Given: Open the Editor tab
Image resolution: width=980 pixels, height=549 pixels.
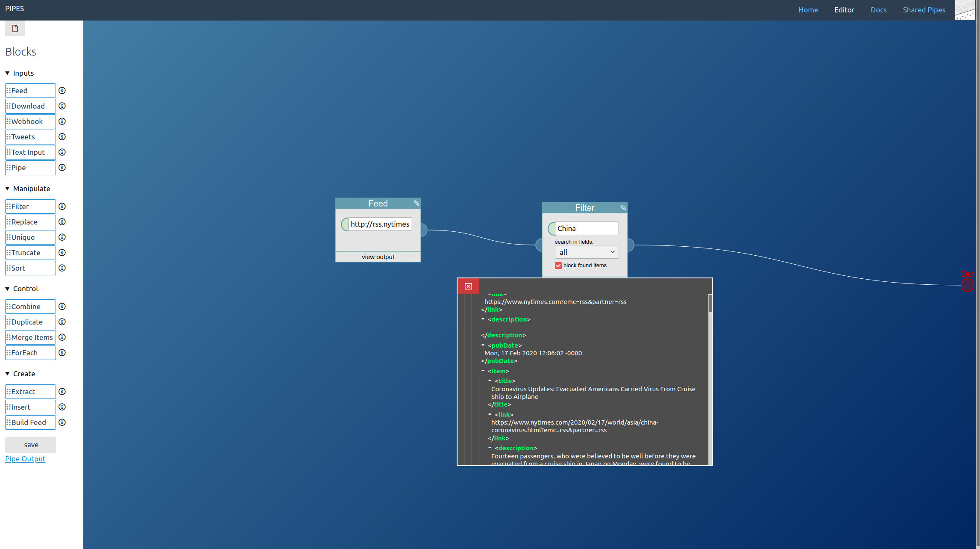Looking at the screenshot, I should 844,10.
